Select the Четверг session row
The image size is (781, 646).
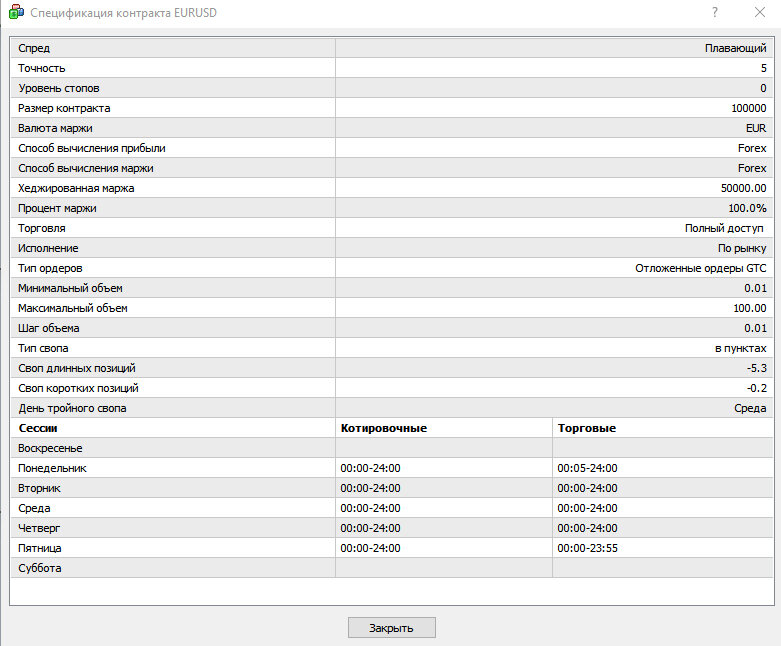[x=391, y=528]
